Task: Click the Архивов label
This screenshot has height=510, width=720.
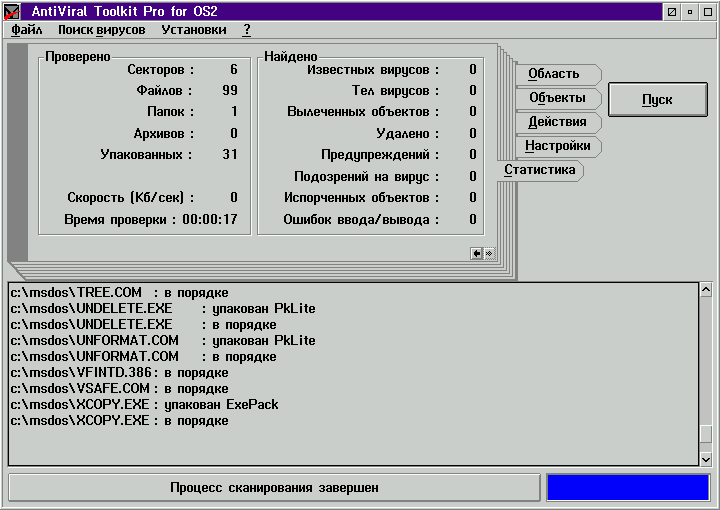Action: coord(163,134)
